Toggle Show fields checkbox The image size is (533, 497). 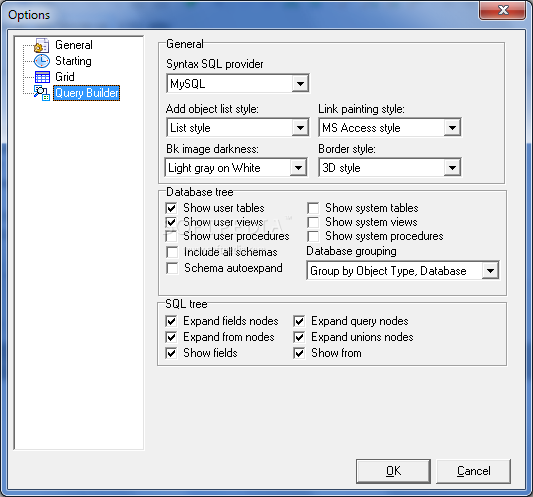click(x=171, y=353)
